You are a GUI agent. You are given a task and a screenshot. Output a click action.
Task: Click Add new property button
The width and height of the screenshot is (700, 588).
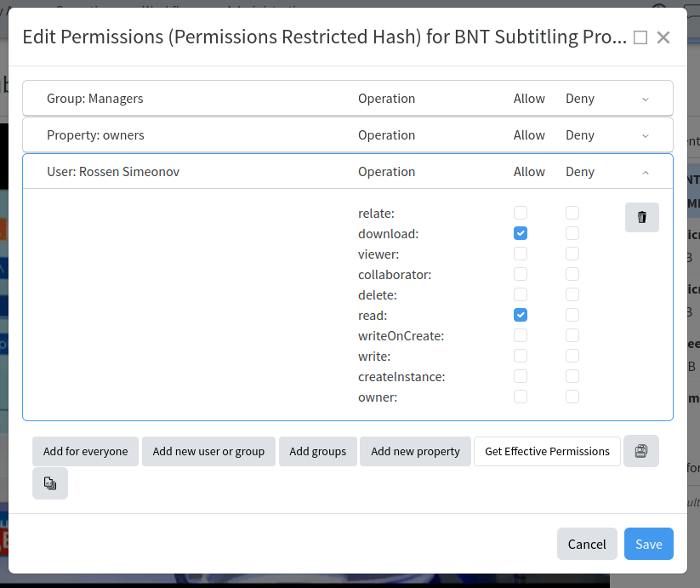415,451
